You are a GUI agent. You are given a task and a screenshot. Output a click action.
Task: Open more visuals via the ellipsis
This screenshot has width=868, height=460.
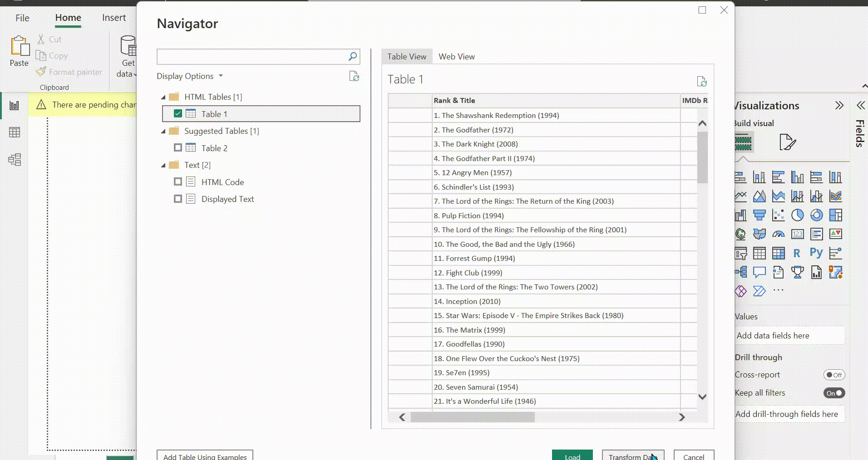778,290
